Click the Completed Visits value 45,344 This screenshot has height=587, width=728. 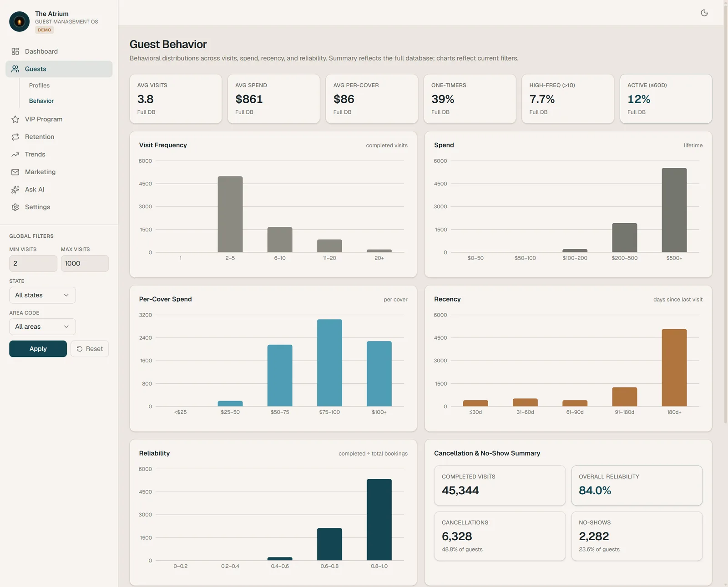pyautogui.click(x=460, y=491)
